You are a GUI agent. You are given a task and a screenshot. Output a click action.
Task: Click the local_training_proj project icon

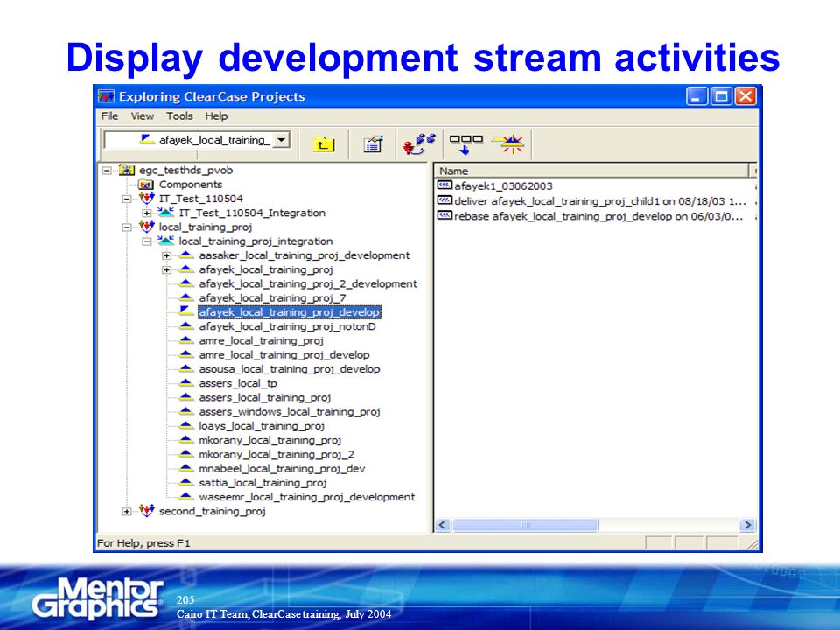click(x=147, y=227)
